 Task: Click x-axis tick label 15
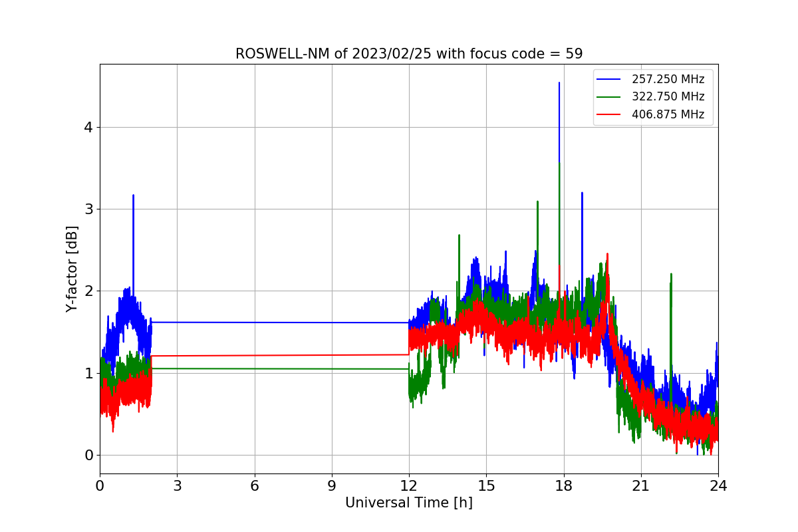pyautogui.click(x=486, y=485)
